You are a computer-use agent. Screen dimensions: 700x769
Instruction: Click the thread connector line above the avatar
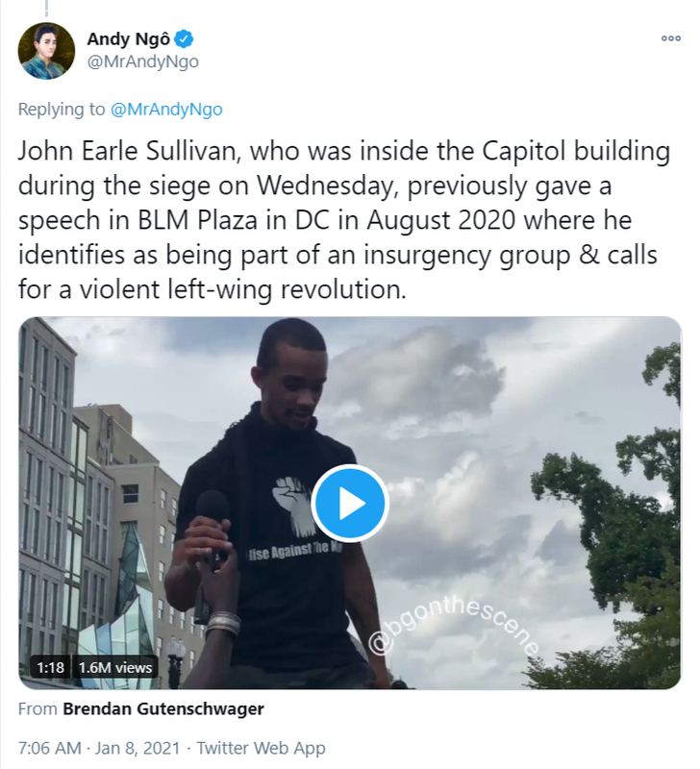point(46,9)
